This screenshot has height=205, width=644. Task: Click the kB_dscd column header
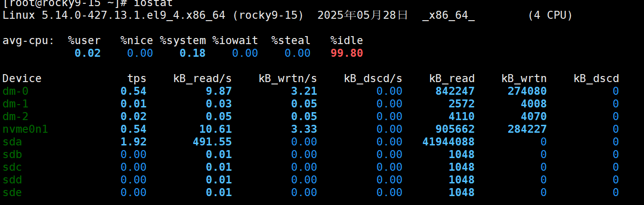point(596,78)
